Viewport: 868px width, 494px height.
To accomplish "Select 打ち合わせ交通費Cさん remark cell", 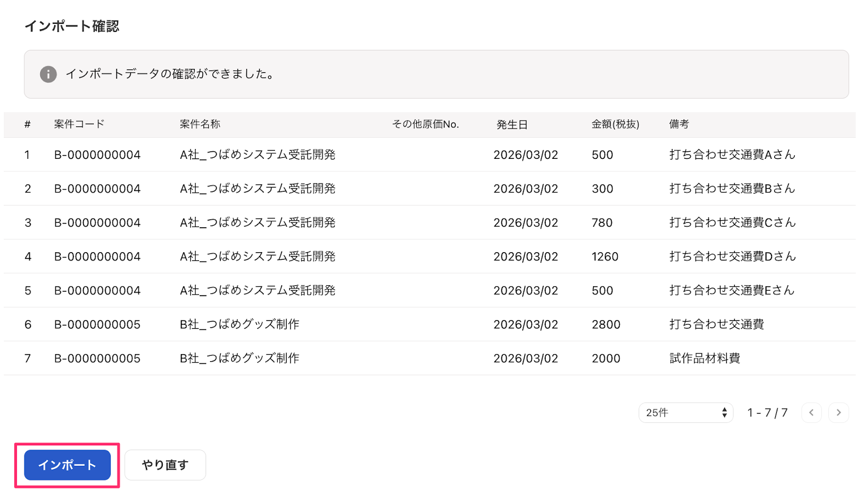I will point(732,222).
